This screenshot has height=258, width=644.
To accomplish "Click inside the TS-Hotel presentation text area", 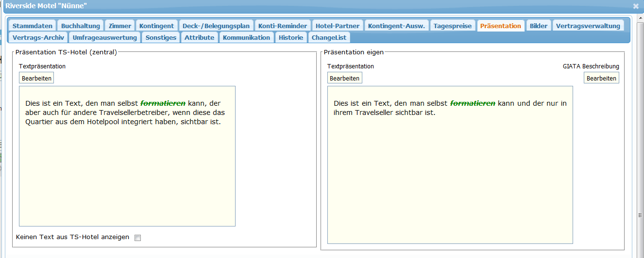I will (x=127, y=170).
